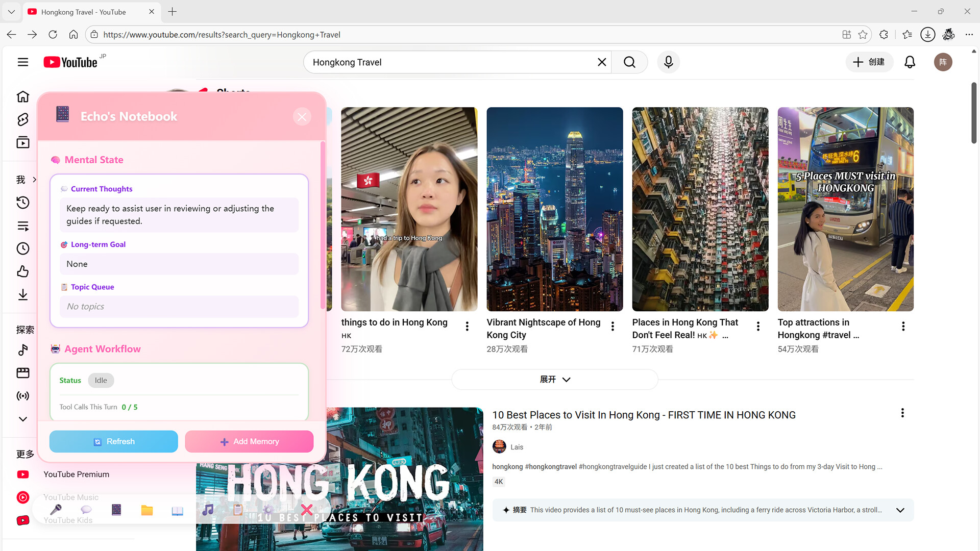The height and width of the screenshot is (551, 980).
Task: Open the speech bubble chat icon
Action: tap(86, 510)
